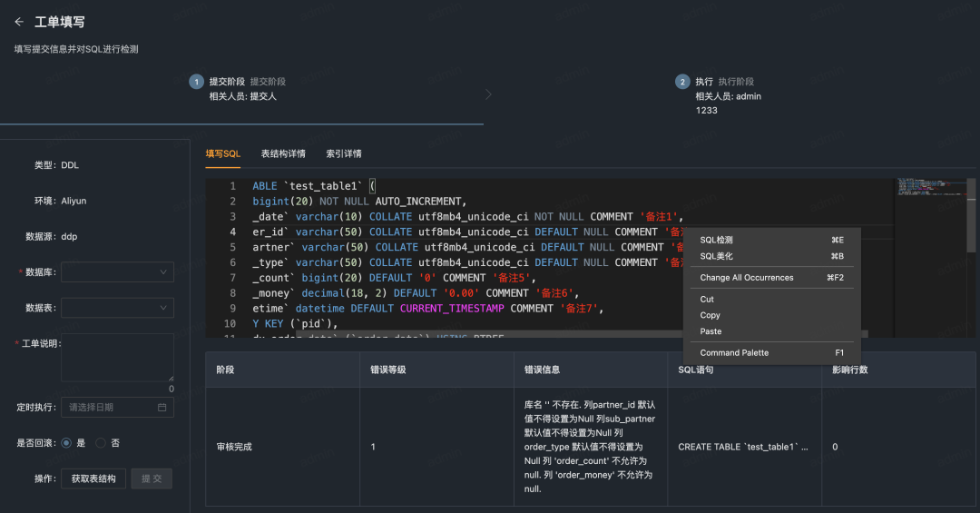Select 是 for 是否回滚

[66, 443]
